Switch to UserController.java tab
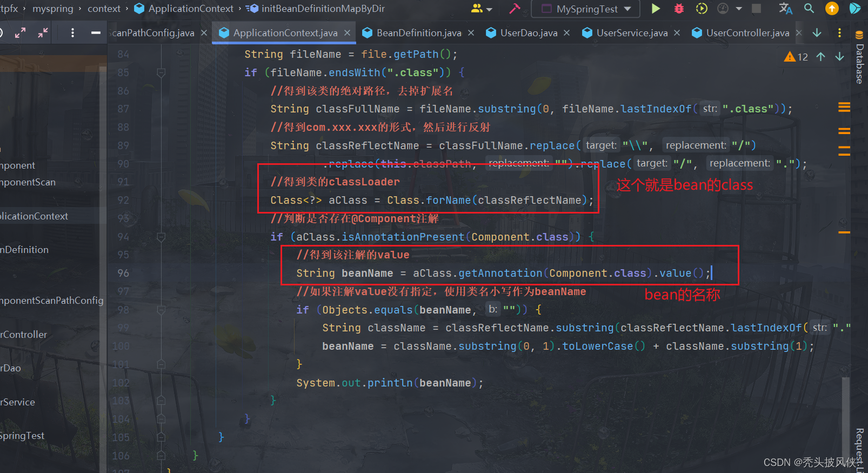The image size is (868, 473). point(747,33)
